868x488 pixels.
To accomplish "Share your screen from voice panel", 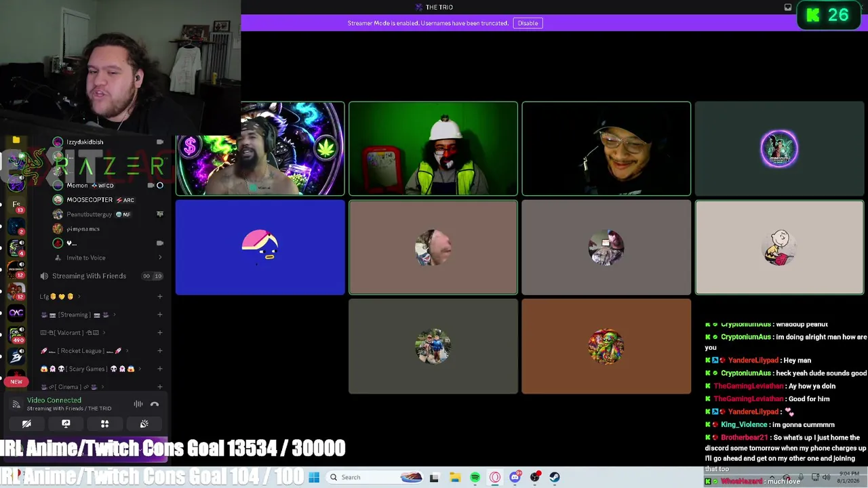I will [66, 424].
